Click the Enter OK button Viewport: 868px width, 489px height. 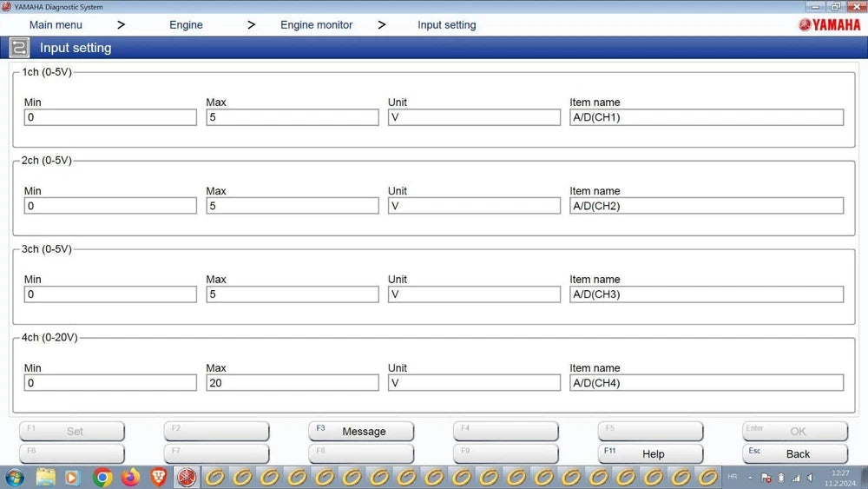(795, 431)
